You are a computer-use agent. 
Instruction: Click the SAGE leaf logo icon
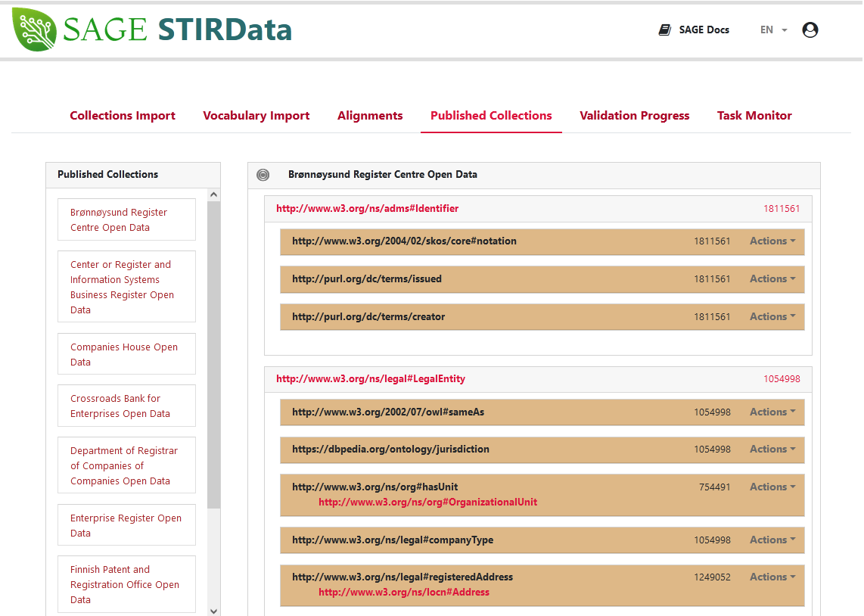tap(34, 30)
